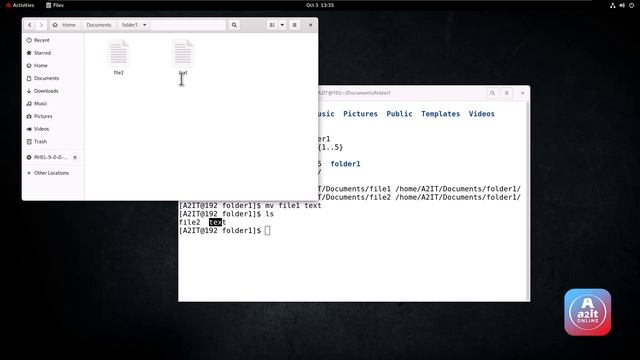Click terminal prompt cursor
This screenshot has width=640, height=360.
[x=267, y=231]
